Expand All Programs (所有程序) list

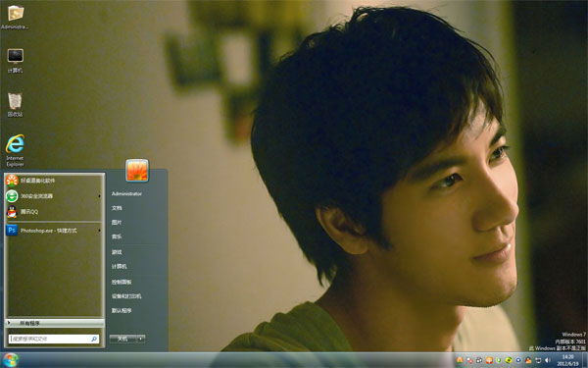[x=54, y=323]
